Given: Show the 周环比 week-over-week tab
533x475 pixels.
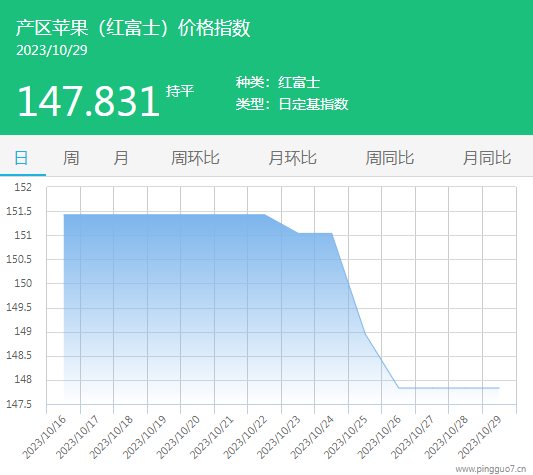Looking at the screenshot, I should pos(195,158).
